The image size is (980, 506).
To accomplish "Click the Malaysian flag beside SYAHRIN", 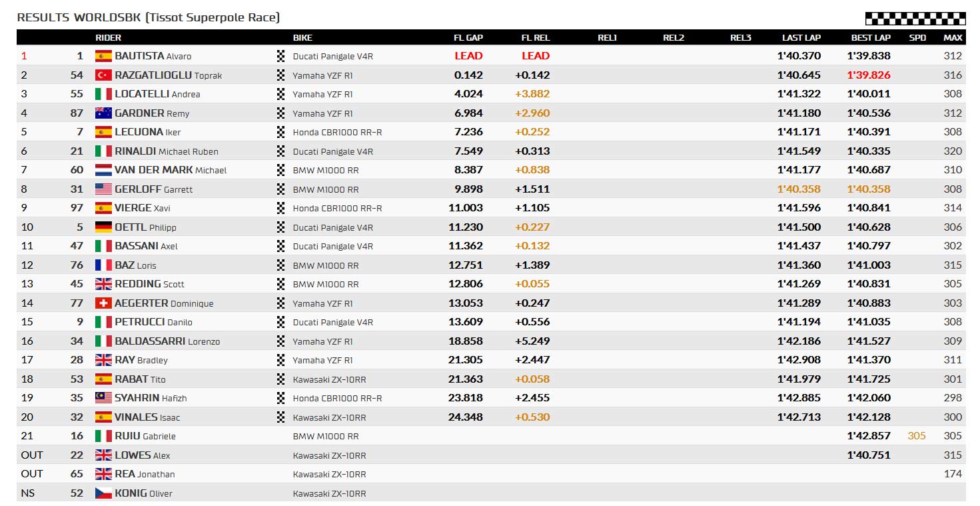I will [x=103, y=398].
